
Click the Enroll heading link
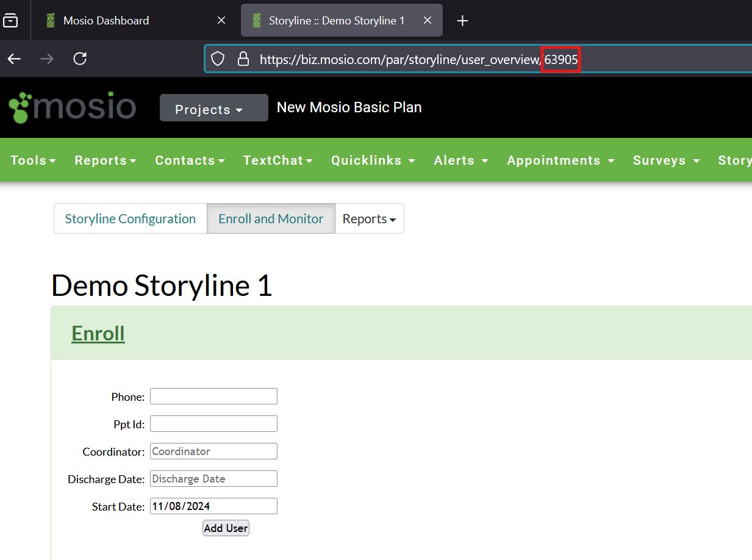pyautogui.click(x=98, y=333)
